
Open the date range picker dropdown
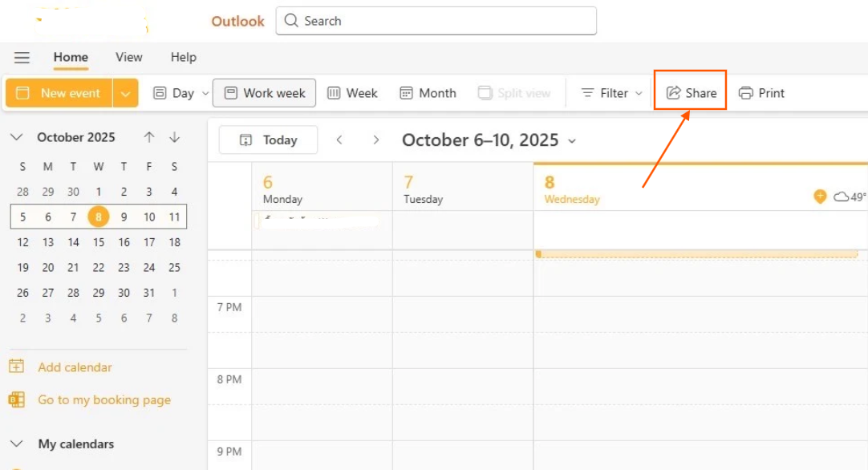[x=572, y=141]
